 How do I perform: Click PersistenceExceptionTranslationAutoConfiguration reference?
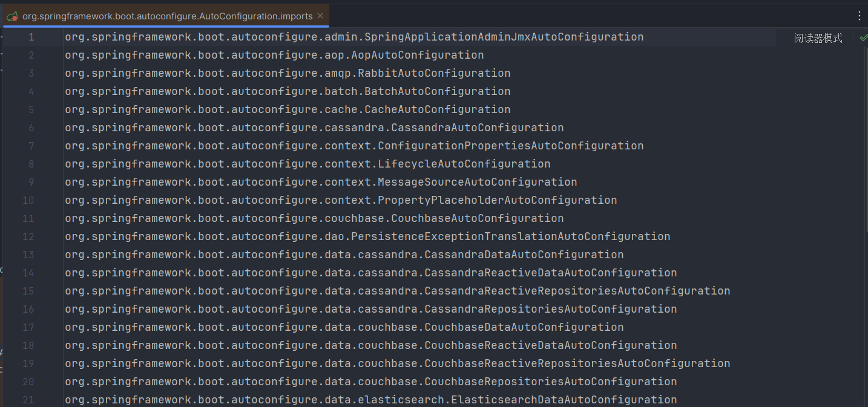pyautogui.click(x=510, y=236)
